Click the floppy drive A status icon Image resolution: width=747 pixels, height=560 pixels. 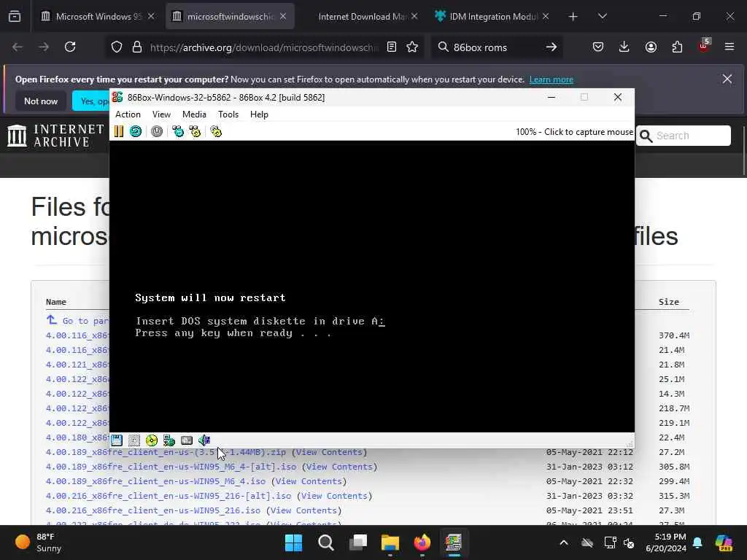coord(117,440)
